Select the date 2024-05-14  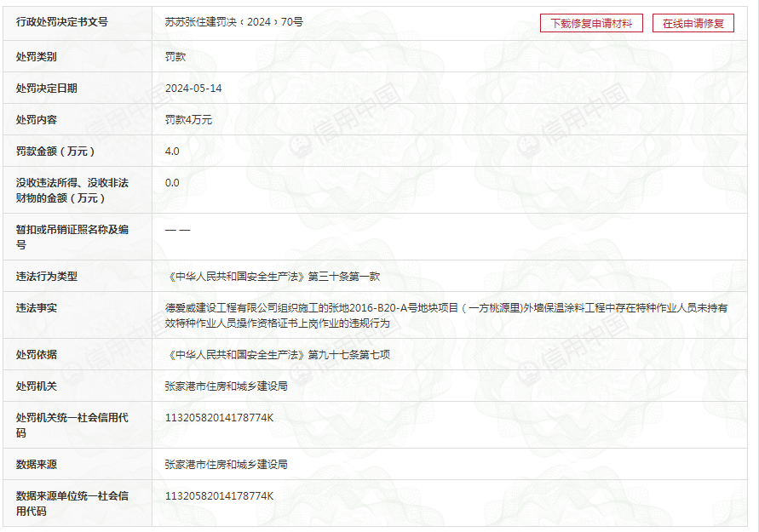coord(193,88)
